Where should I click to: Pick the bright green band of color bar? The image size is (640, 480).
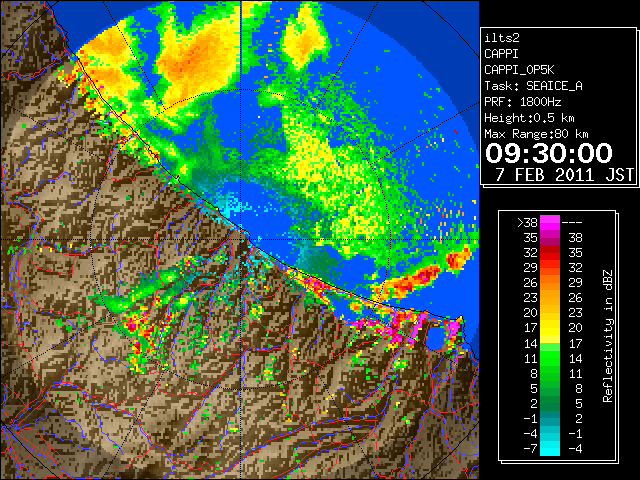click(550, 358)
